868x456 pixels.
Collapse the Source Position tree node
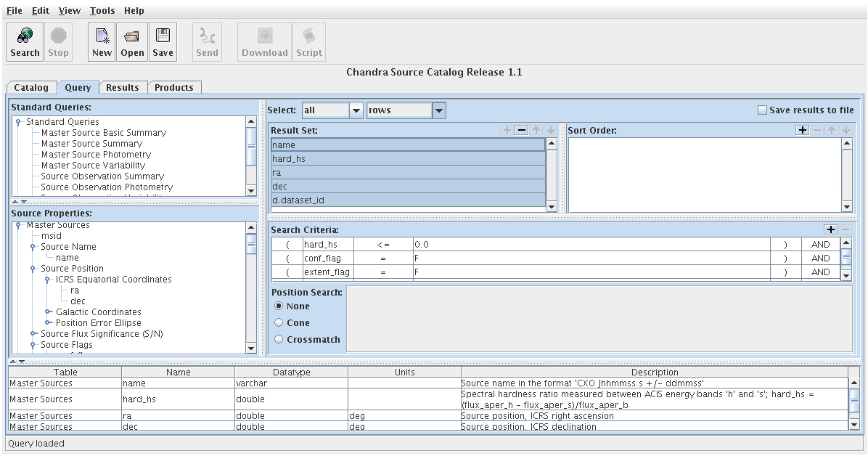[33, 269]
